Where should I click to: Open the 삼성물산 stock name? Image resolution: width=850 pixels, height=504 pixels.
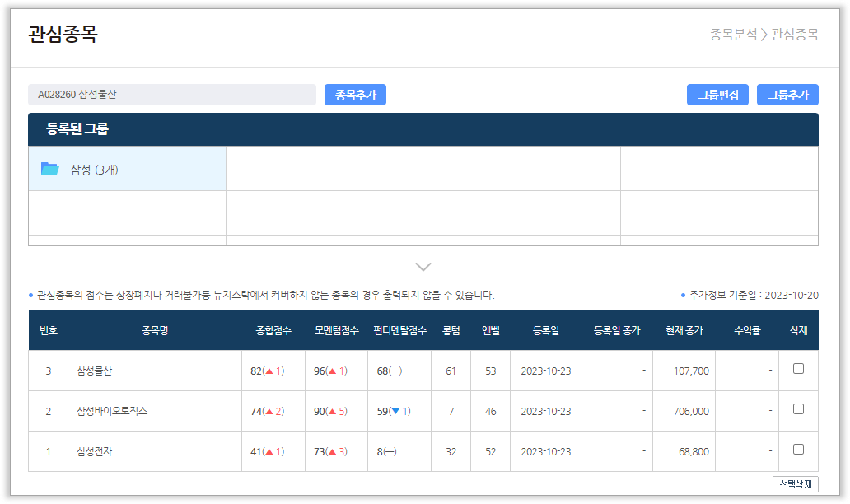(94, 371)
